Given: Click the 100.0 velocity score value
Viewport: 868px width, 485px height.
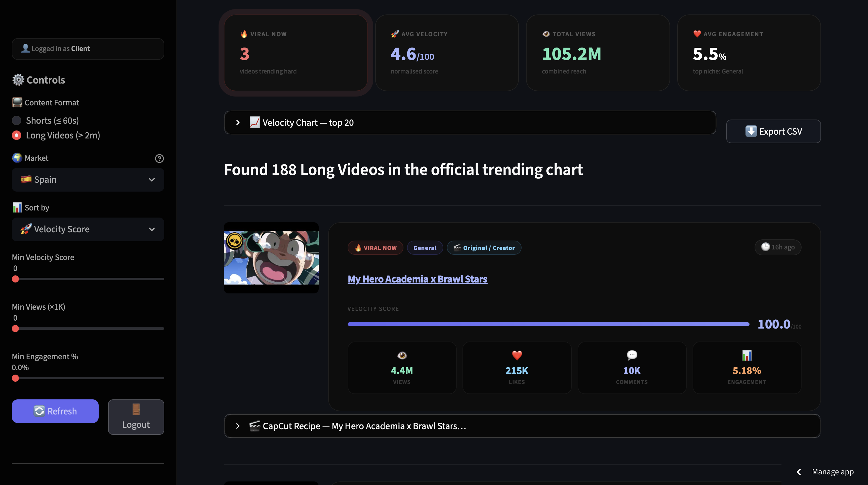Looking at the screenshot, I should (x=774, y=324).
